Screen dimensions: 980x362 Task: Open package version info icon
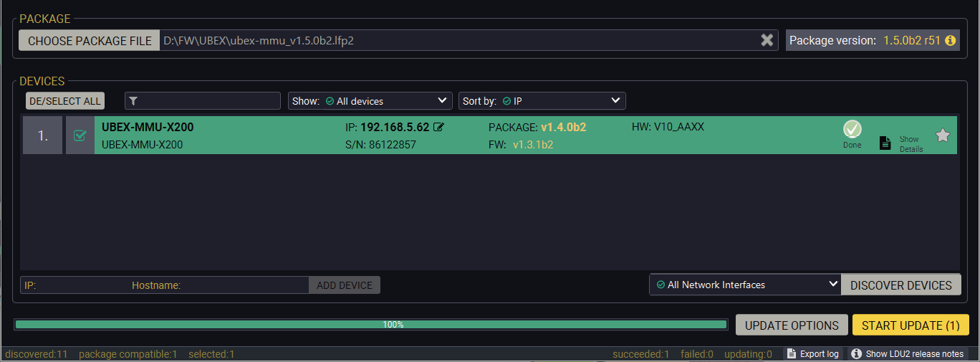(951, 41)
